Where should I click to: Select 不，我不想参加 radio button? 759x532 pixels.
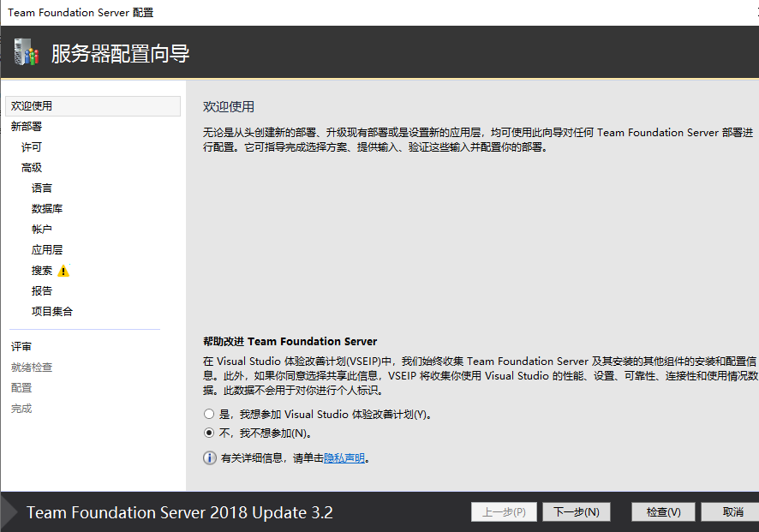[209, 433]
